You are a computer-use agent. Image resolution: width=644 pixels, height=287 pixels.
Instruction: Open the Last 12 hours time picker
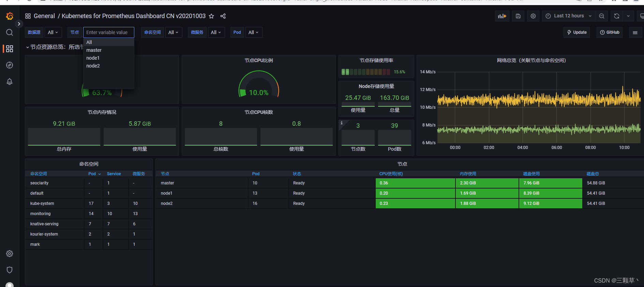pos(569,16)
